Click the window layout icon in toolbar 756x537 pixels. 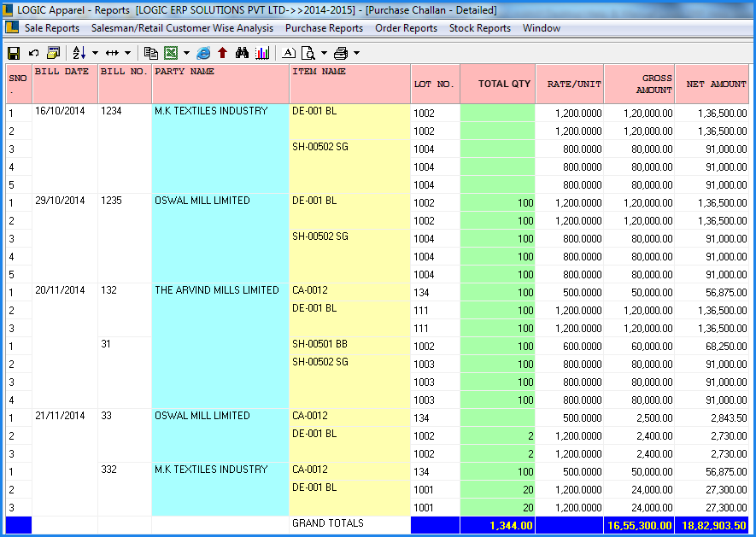[x=53, y=53]
